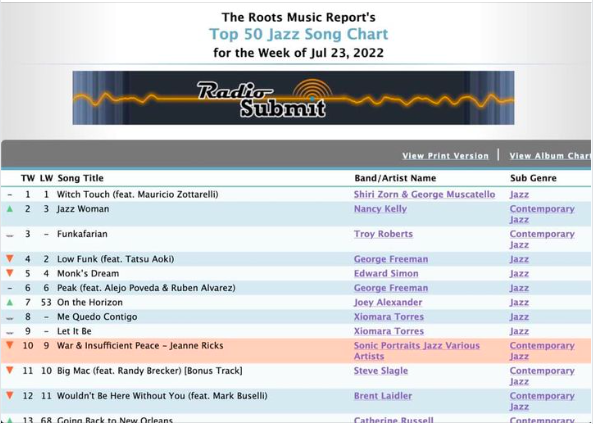Open the View Album Chart link
This screenshot has height=424, width=593.
point(550,156)
